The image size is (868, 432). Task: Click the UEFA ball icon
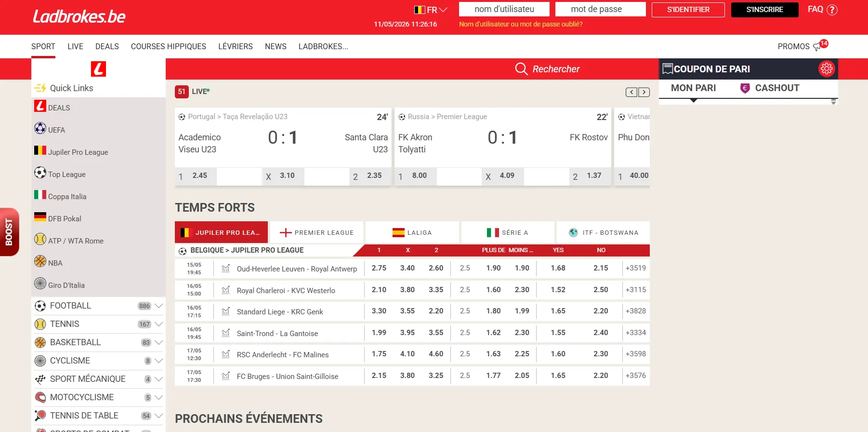[x=40, y=128]
